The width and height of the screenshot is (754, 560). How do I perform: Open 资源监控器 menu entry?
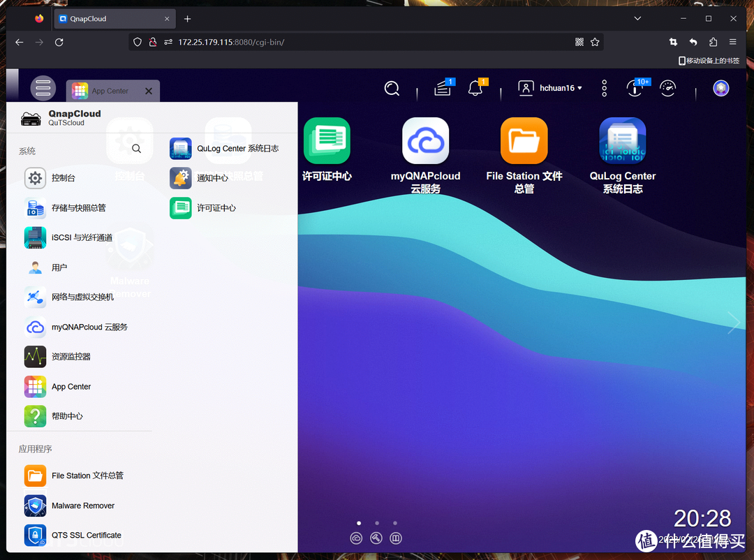tap(58, 357)
